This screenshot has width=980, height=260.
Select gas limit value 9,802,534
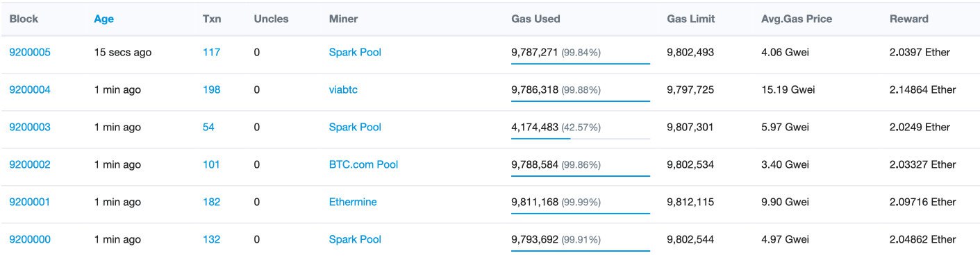(x=690, y=164)
